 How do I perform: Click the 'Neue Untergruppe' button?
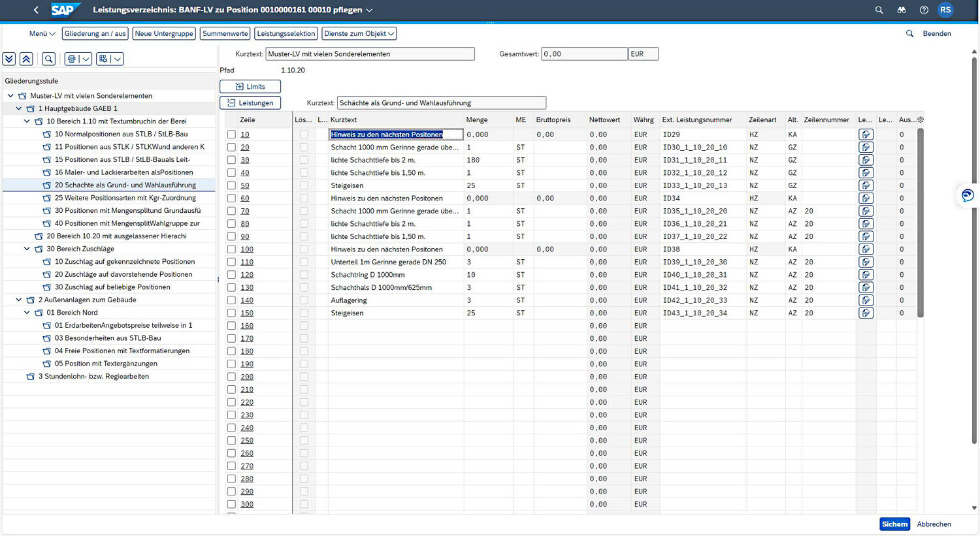pos(164,33)
